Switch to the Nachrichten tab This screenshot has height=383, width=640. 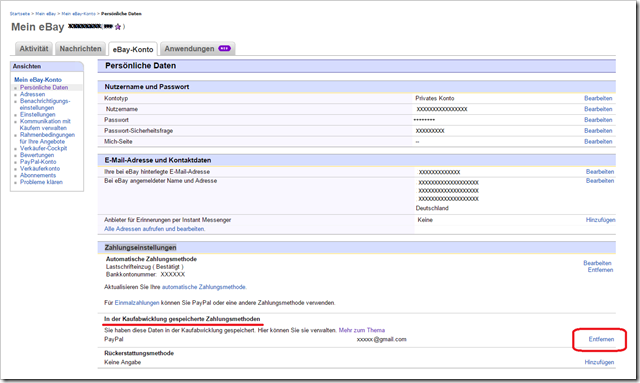(80, 49)
